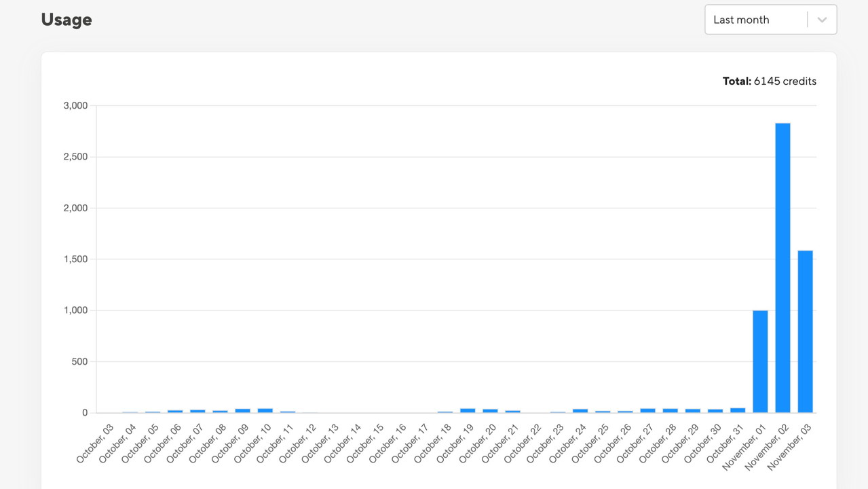Click the Usage page heading
The height and width of the screenshot is (489, 868).
coord(67,20)
